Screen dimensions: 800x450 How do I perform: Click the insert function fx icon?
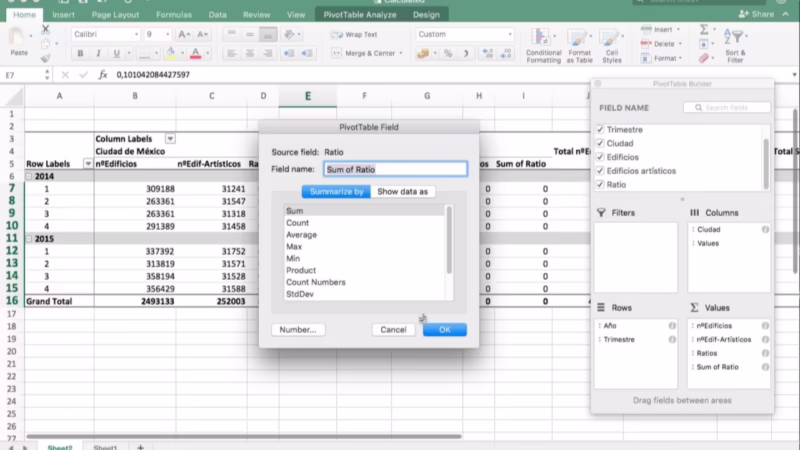[103, 74]
